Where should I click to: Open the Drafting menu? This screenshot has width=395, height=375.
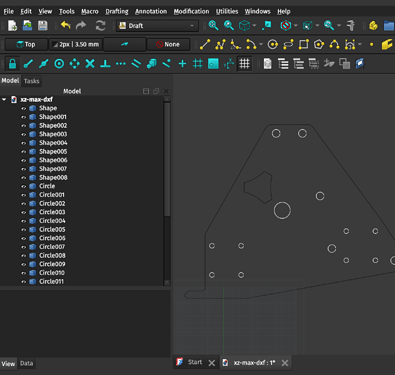(117, 11)
